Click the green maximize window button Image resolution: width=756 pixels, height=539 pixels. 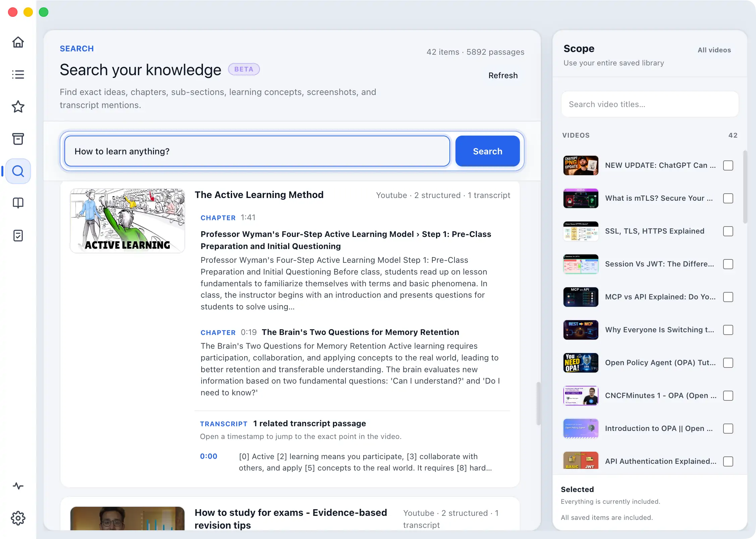[x=44, y=12]
